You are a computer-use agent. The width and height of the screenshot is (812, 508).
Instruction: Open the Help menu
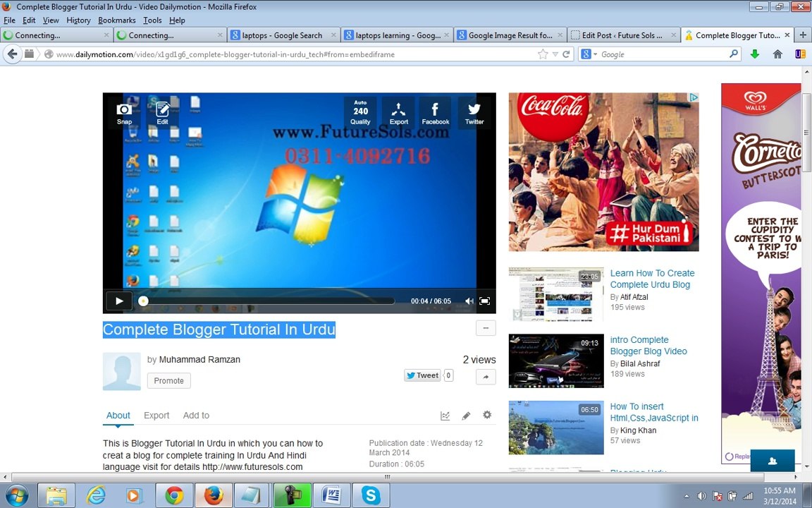(x=177, y=20)
